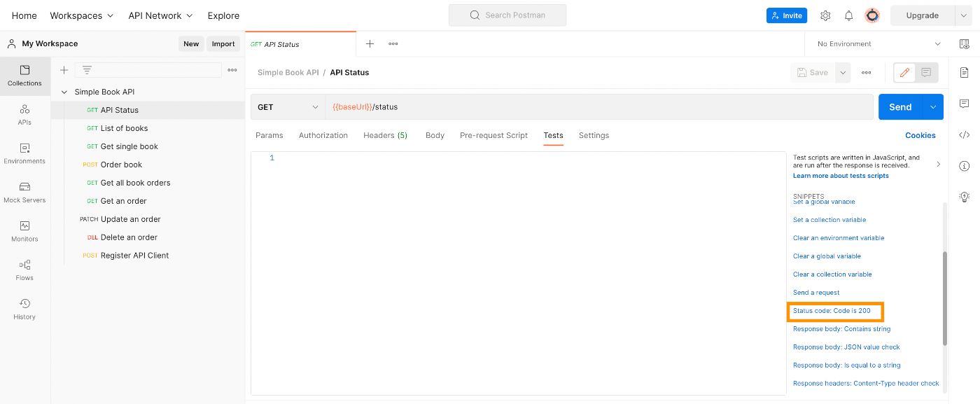Open the Save button dropdown arrow
The height and width of the screenshot is (404, 980).
pos(843,72)
